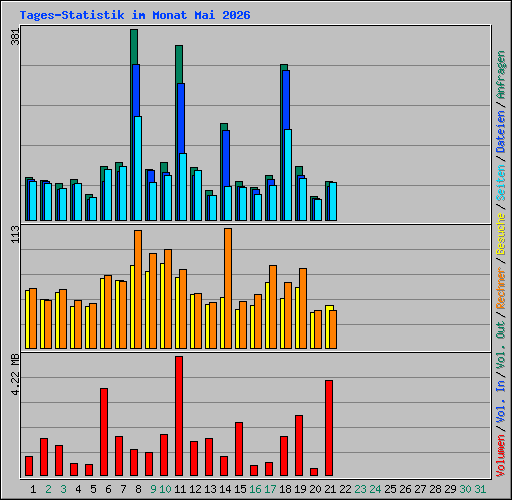The height and width of the screenshot is (500, 512).
Task: Click green weekend day label 31
Action: point(480,489)
